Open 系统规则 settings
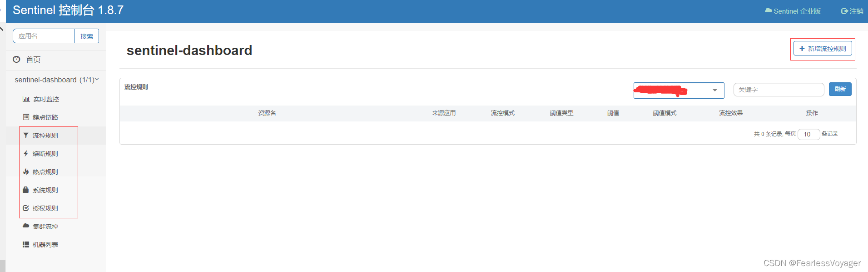The width and height of the screenshot is (868, 272). tap(45, 190)
